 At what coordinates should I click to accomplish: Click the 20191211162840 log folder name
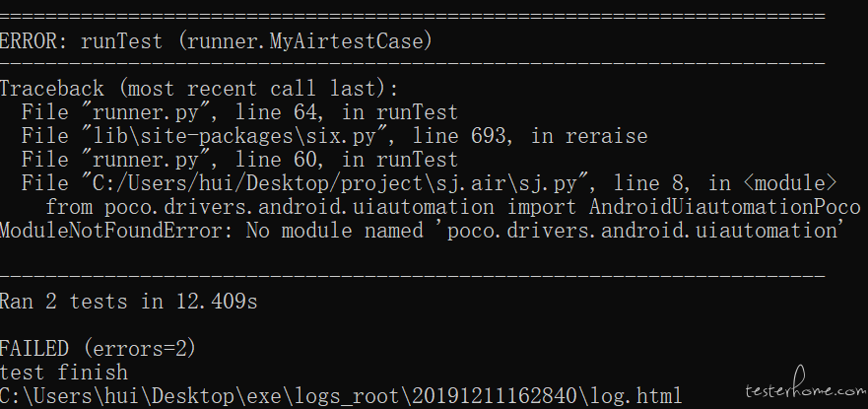495,396
